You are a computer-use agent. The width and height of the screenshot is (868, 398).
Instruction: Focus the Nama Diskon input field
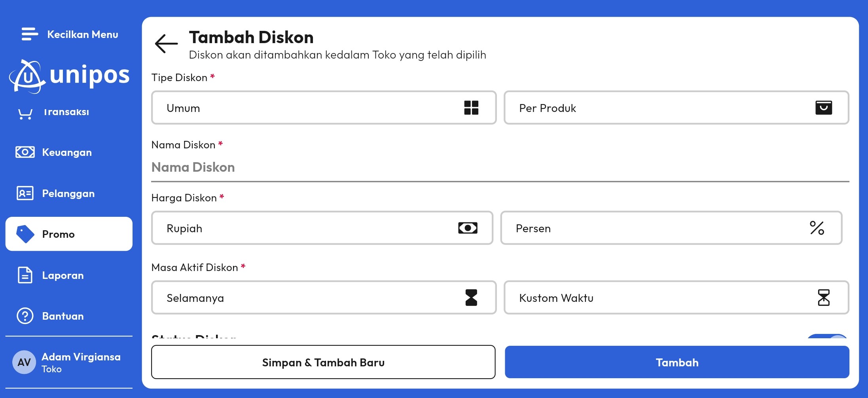point(500,168)
